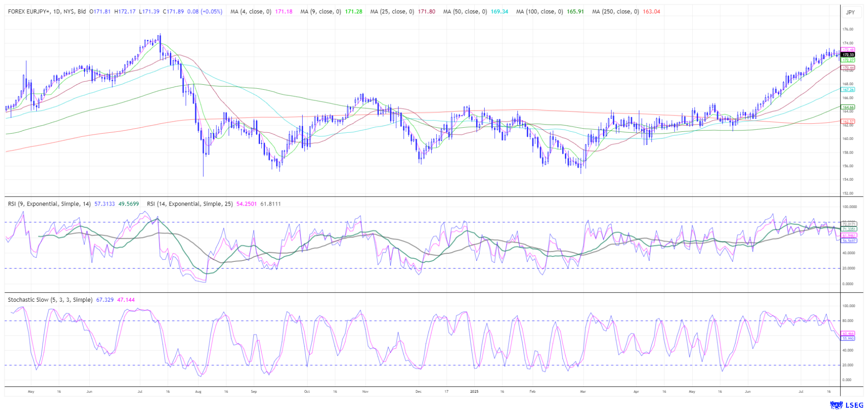Screen dimensions: 868x410
Task: Click the RSI (9, Exponential, Simple, 14) label
Action: (x=49, y=204)
